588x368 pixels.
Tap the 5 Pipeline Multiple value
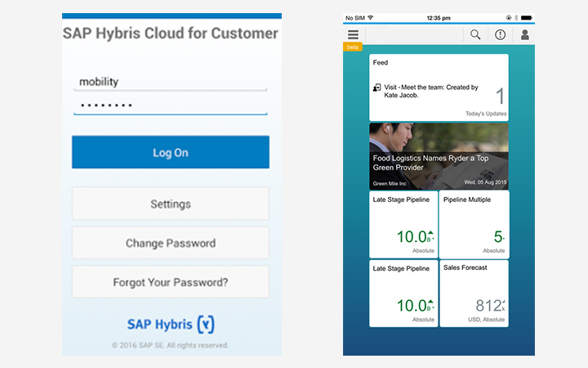pyautogui.click(x=499, y=236)
